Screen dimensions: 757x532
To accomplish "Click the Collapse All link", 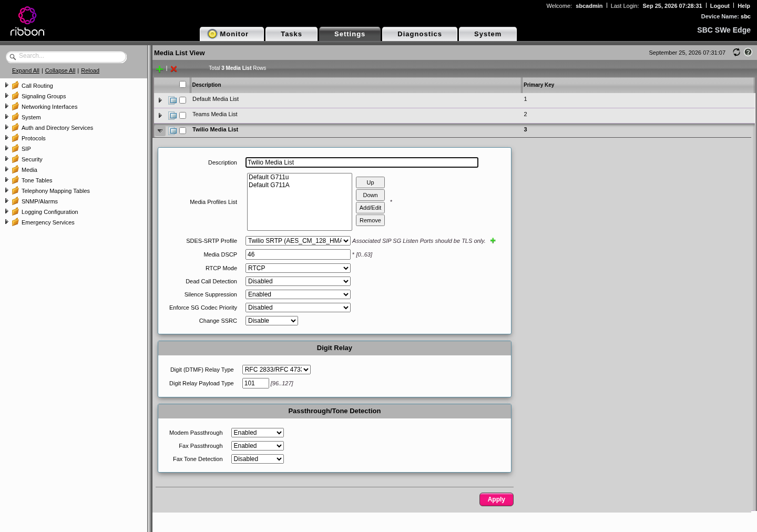I will (60, 70).
